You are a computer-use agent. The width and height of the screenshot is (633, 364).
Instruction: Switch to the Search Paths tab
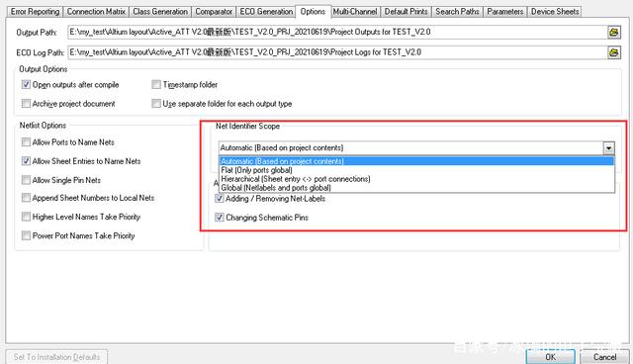click(x=457, y=12)
